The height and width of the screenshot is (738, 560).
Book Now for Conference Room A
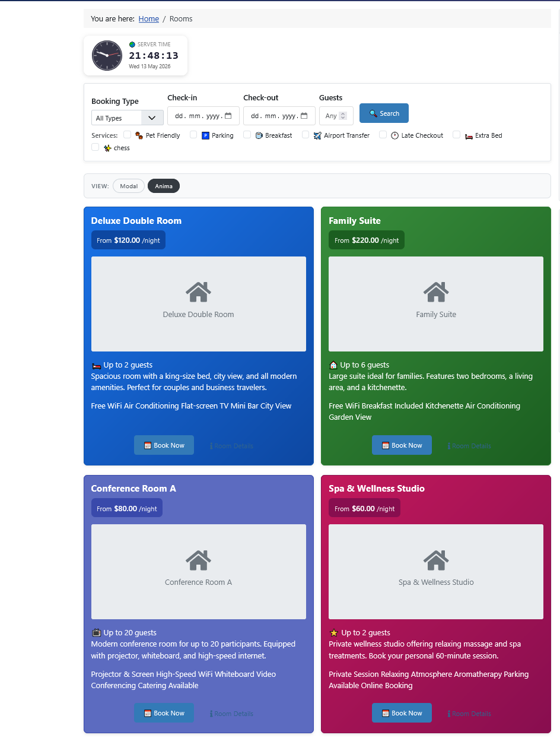(164, 713)
